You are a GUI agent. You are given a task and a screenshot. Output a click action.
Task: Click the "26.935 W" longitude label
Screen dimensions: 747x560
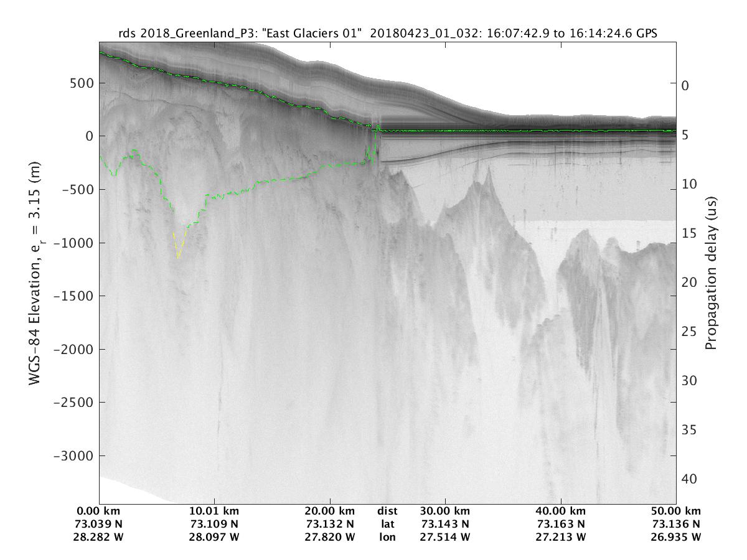coord(675,536)
